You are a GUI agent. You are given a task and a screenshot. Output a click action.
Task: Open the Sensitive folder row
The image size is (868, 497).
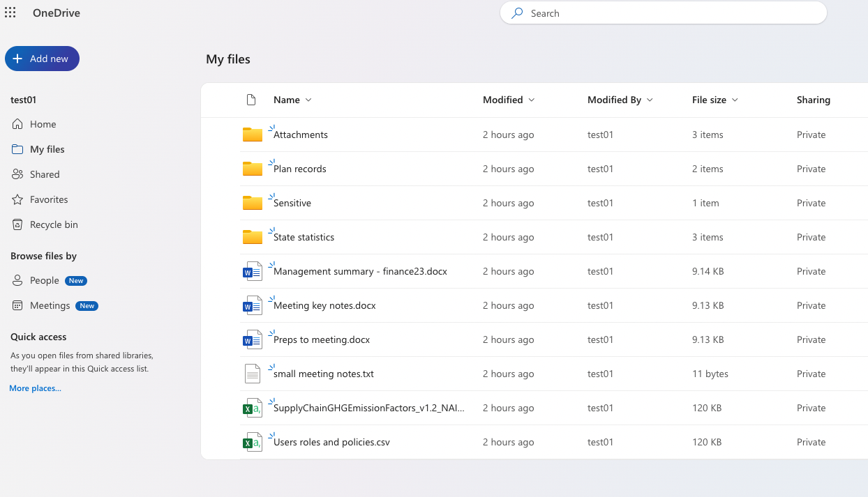click(290, 203)
